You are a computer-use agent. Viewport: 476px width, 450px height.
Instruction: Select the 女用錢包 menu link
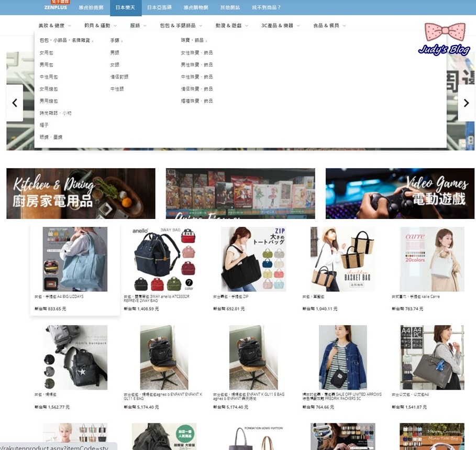tap(49, 89)
